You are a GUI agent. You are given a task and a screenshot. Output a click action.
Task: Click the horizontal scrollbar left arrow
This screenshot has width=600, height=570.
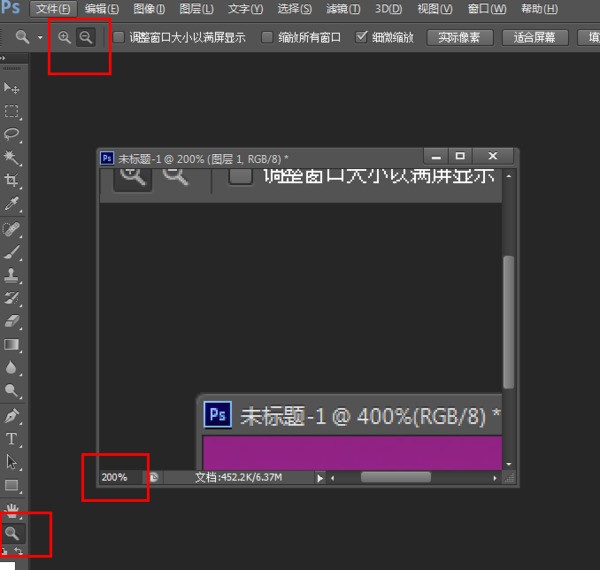(x=333, y=478)
